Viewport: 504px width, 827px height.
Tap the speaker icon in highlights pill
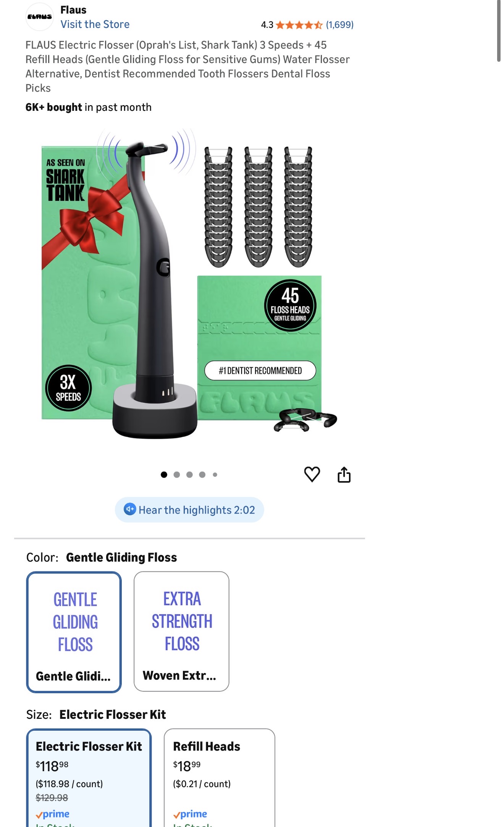pos(130,509)
